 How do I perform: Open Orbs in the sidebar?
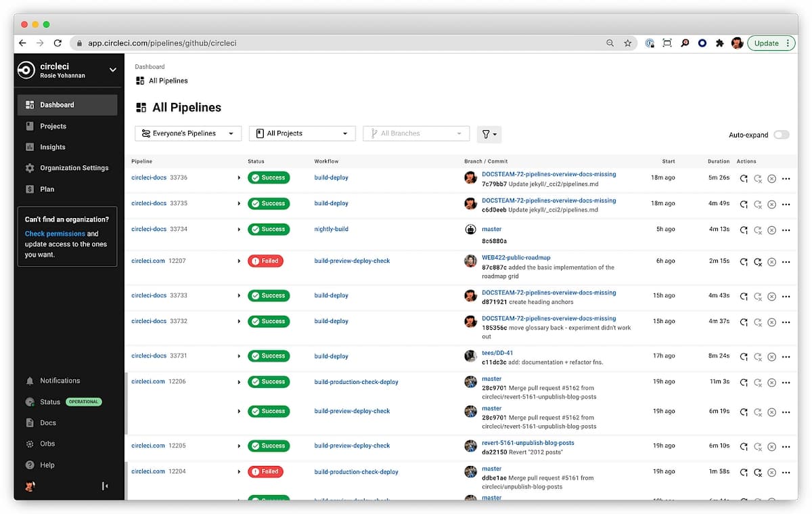pyautogui.click(x=47, y=444)
